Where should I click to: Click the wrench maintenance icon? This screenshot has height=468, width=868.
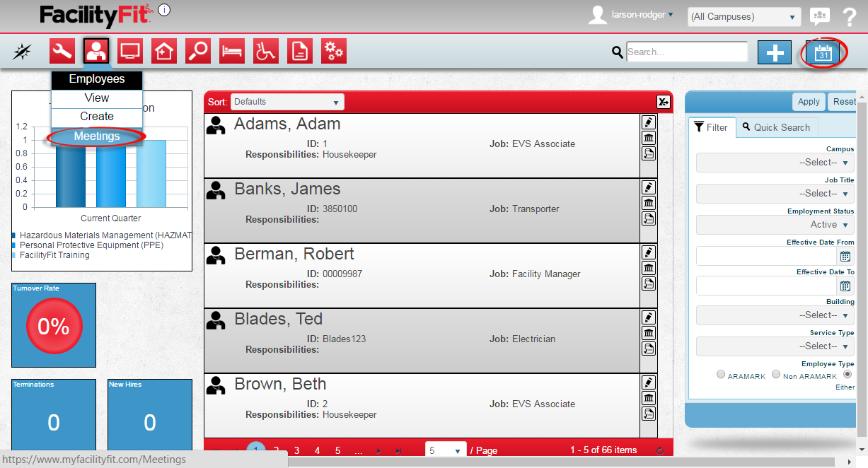(x=62, y=52)
